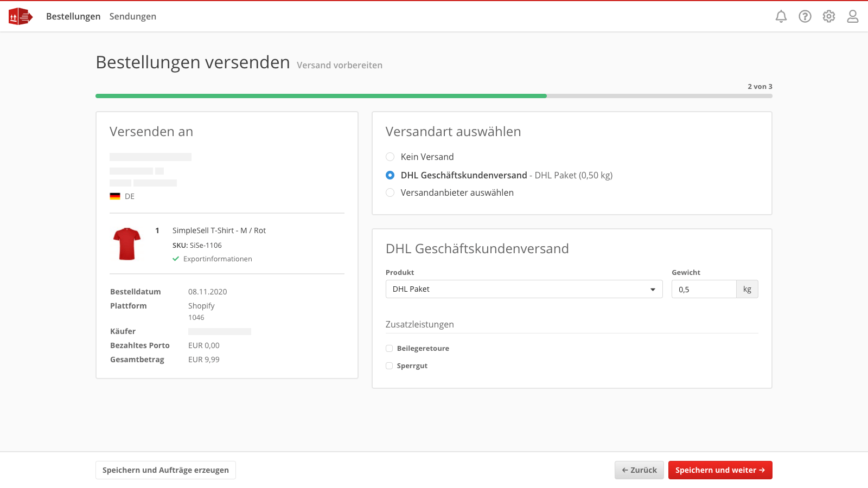The height and width of the screenshot is (488, 868).
Task: Open the user account icon
Action: click(x=853, y=16)
